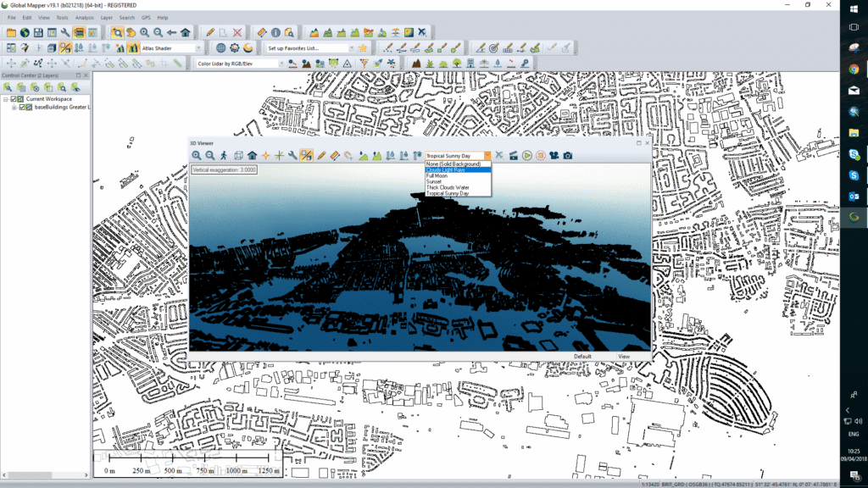Zoom out inside the 3D Viewer
Screen dimensions: 868x488
(210, 156)
